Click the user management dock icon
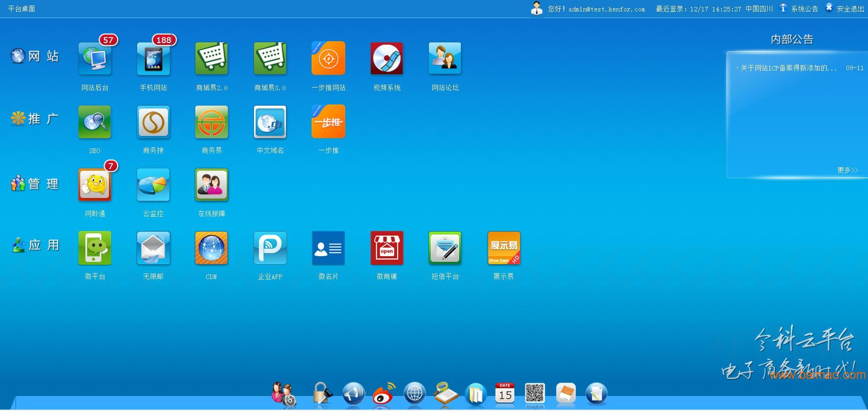 click(x=284, y=394)
